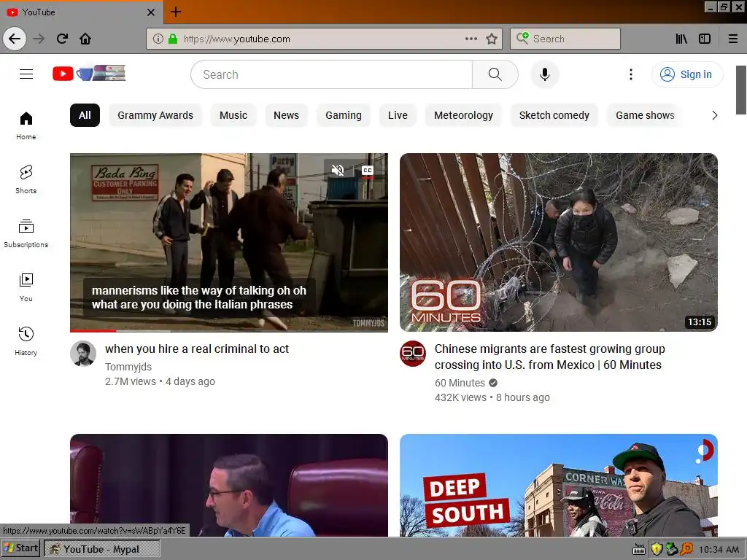Screen dimensions: 747x560
Task: Open the browser home page icon
Action: click(85, 39)
